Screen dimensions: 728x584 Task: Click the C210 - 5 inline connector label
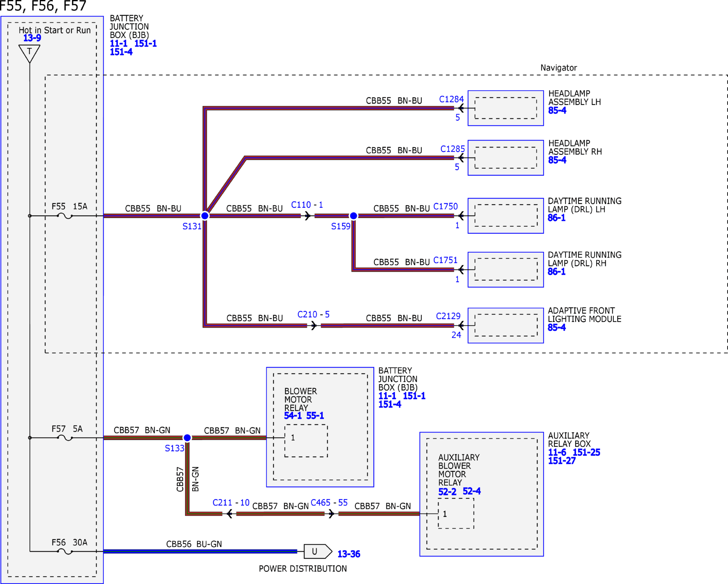313,315
